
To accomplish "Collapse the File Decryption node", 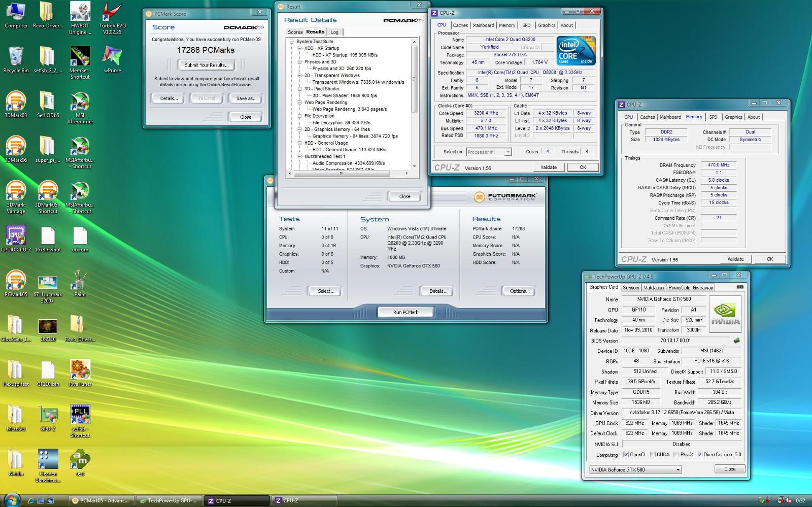I will (x=299, y=116).
